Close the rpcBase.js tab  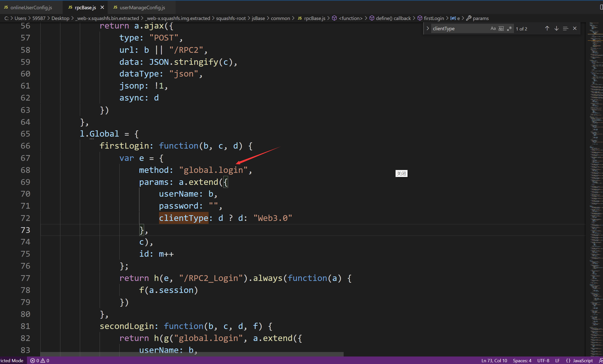pyautogui.click(x=102, y=8)
